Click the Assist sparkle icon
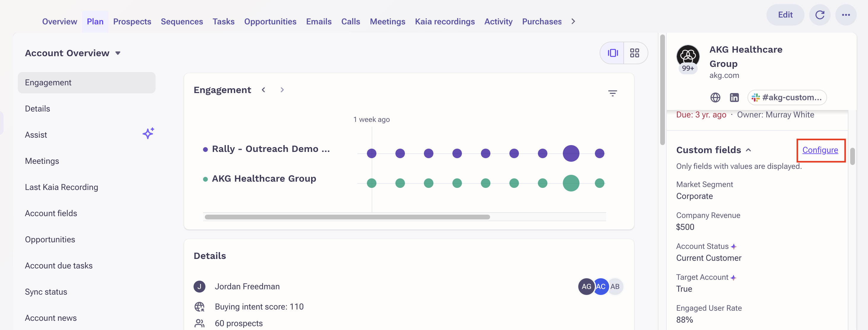The image size is (868, 330). point(148,133)
